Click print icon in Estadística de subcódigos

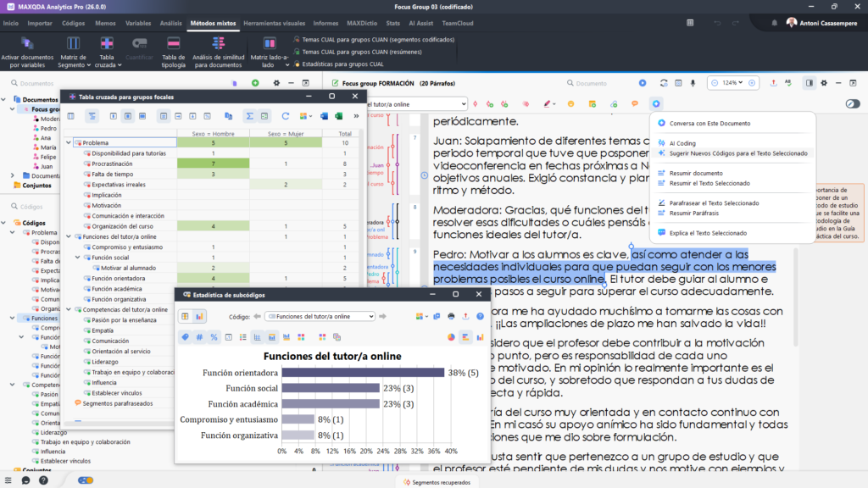click(x=451, y=317)
